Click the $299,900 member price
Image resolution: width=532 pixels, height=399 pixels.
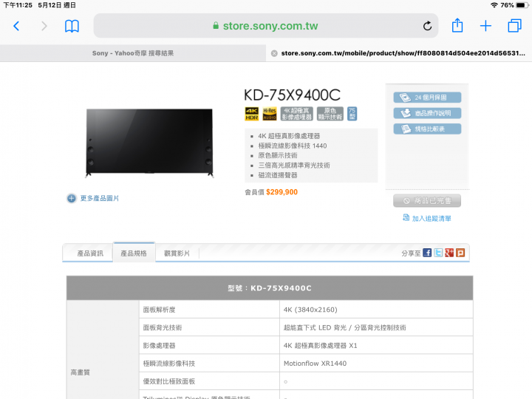[282, 192]
